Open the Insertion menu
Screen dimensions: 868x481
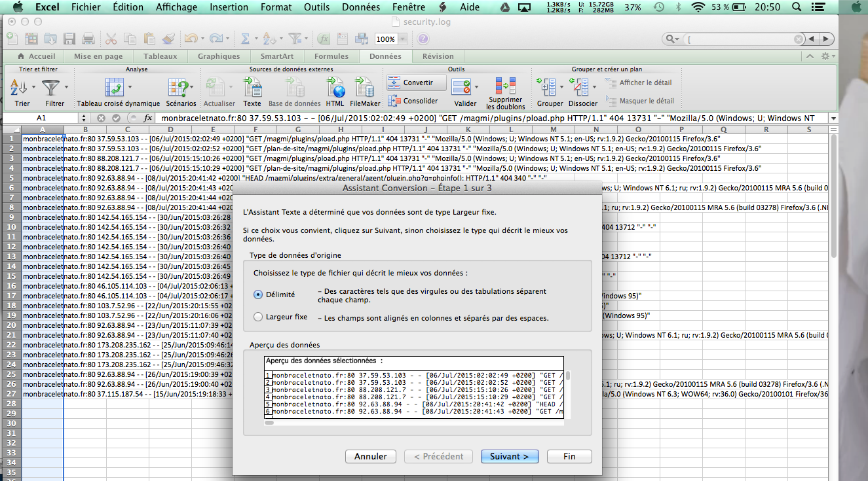pyautogui.click(x=229, y=7)
